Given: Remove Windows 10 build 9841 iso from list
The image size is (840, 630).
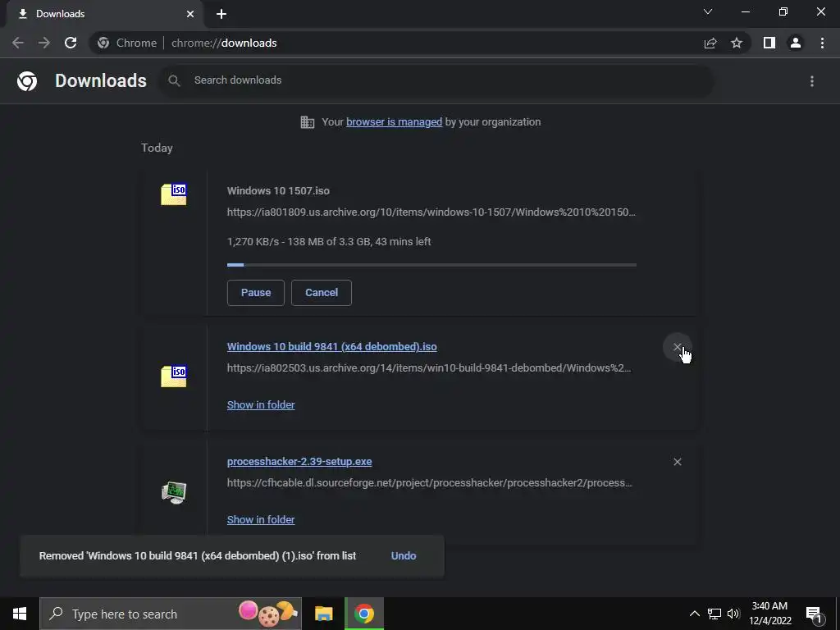Looking at the screenshot, I should (x=677, y=347).
